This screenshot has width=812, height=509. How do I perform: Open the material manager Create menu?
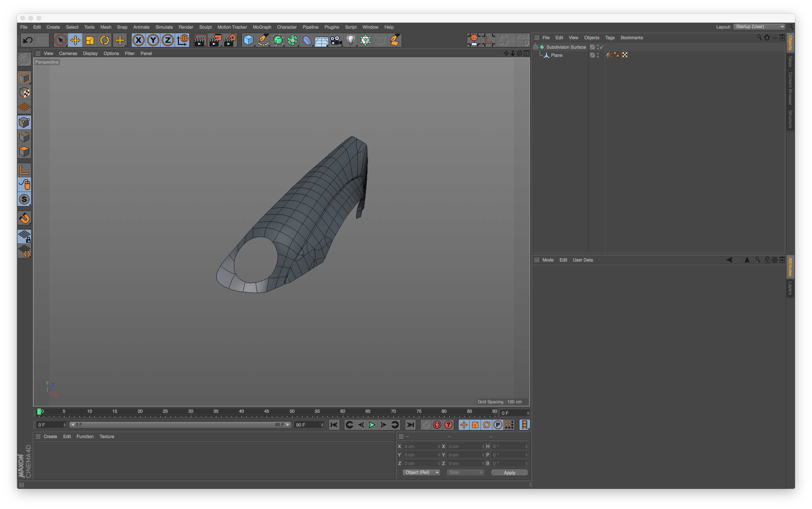tap(50, 437)
